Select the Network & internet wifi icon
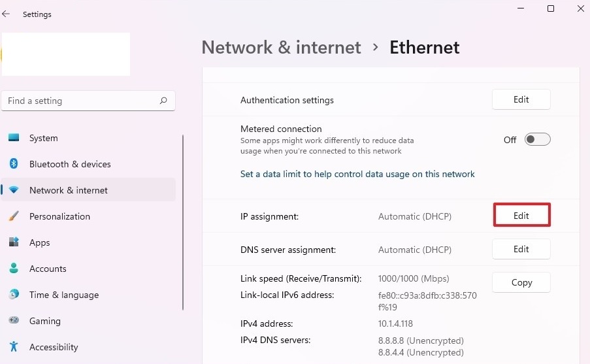 [x=14, y=190]
